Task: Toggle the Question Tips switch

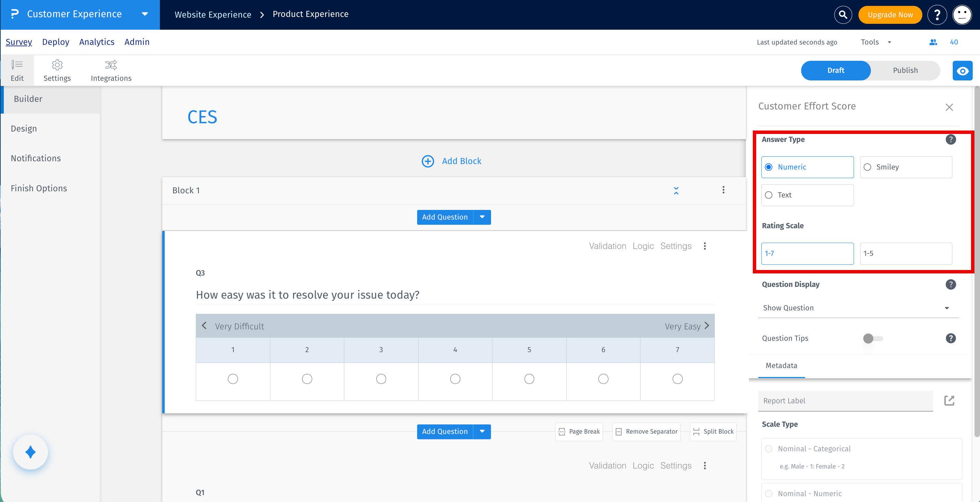Action: 873,338
